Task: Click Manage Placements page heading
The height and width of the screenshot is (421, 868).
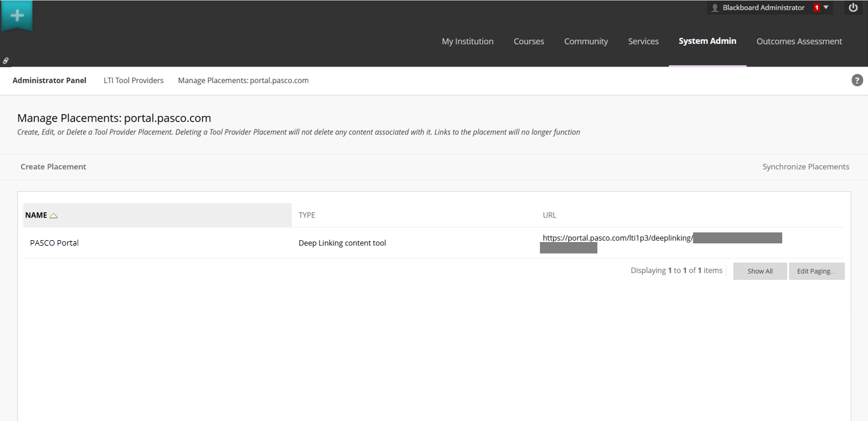Action: (114, 119)
